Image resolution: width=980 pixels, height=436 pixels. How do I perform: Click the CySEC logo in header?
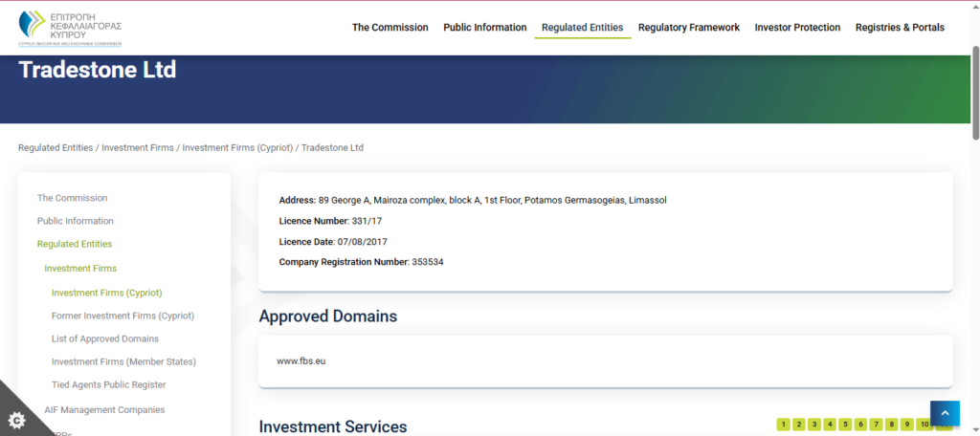pos(70,28)
